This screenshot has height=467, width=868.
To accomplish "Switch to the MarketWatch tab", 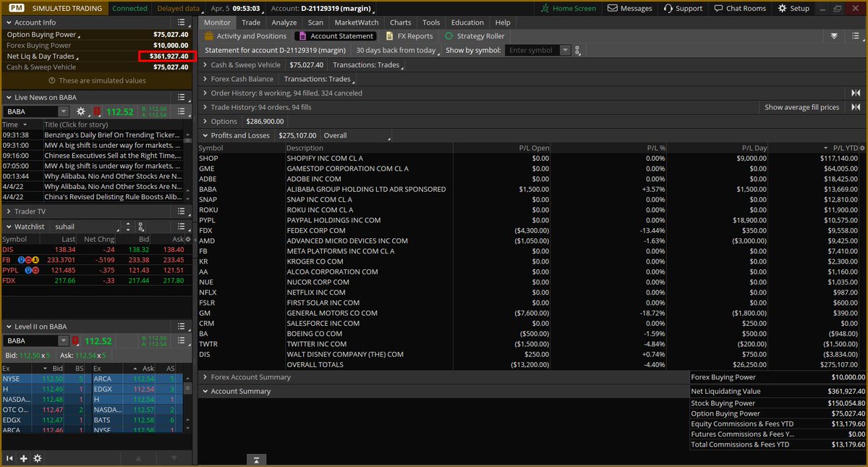I will [356, 22].
